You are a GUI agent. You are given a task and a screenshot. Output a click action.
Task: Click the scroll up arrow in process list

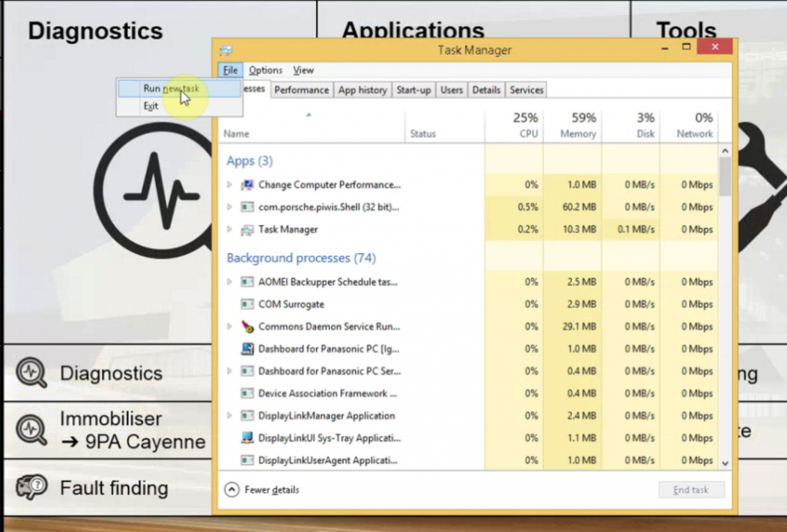(x=725, y=151)
